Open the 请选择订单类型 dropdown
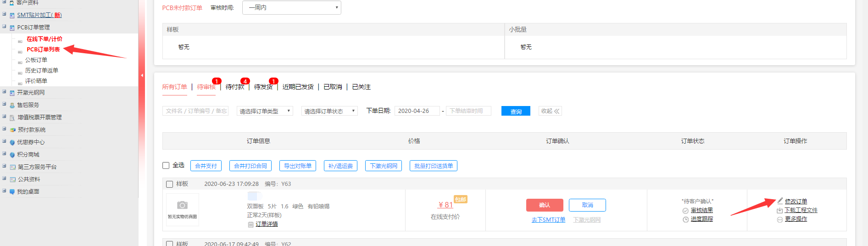The width and height of the screenshot is (868, 246). pyautogui.click(x=265, y=111)
